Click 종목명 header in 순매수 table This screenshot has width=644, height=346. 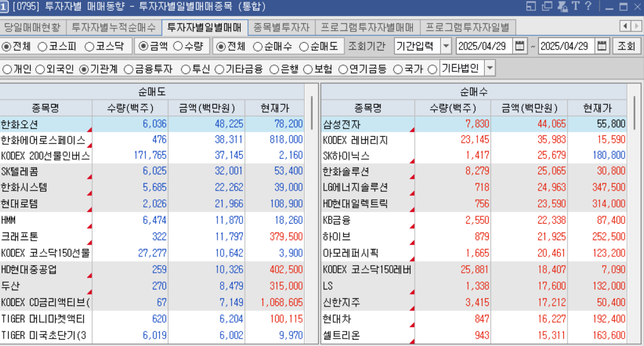pos(368,108)
